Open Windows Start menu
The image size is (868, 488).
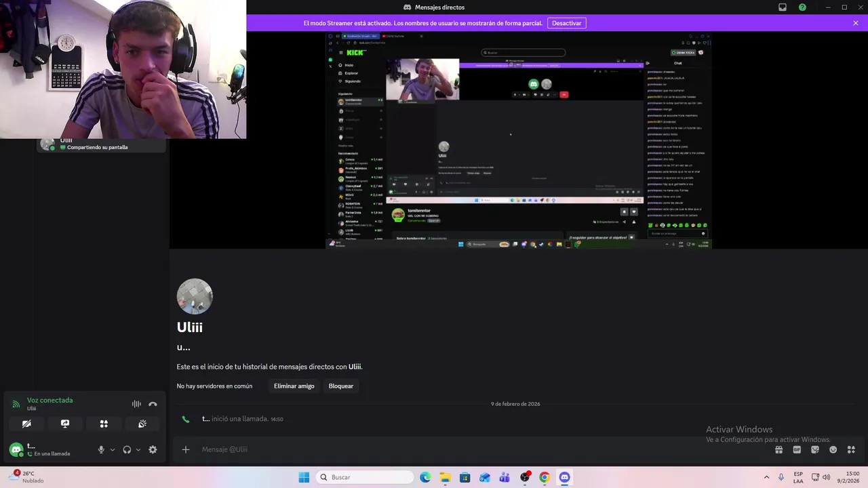(304, 477)
